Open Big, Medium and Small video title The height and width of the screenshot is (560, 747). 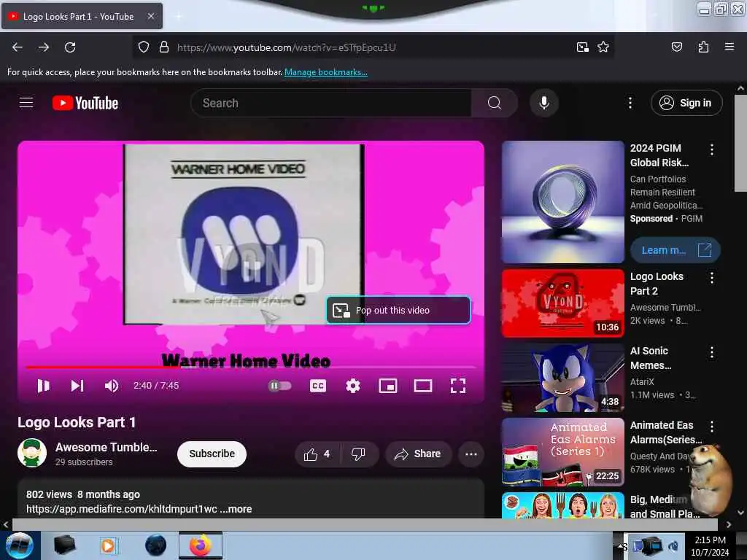[665, 507]
